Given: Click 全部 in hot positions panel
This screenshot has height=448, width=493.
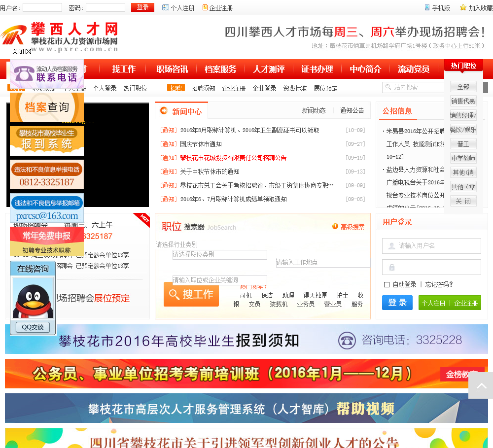Looking at the screenshot, I should 463,86.
